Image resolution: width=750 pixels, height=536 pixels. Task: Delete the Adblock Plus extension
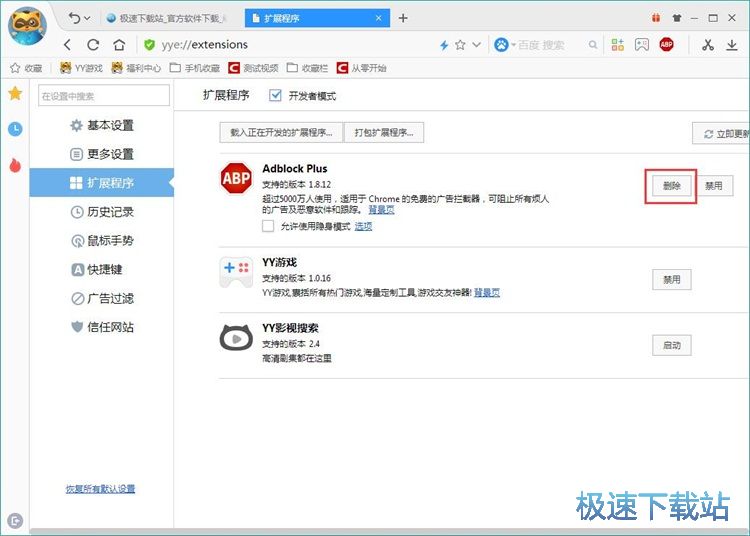tap(672, 186)
